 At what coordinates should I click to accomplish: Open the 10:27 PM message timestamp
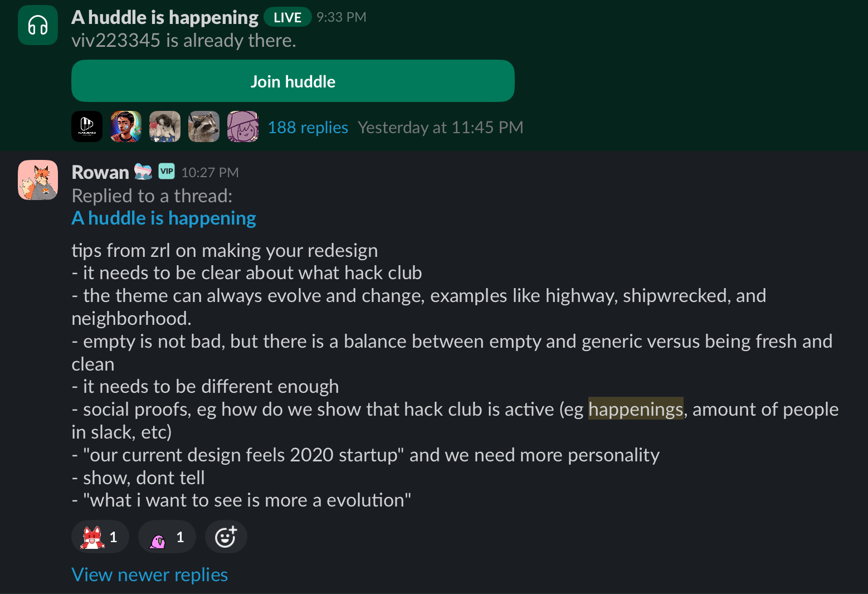point(210,173)
